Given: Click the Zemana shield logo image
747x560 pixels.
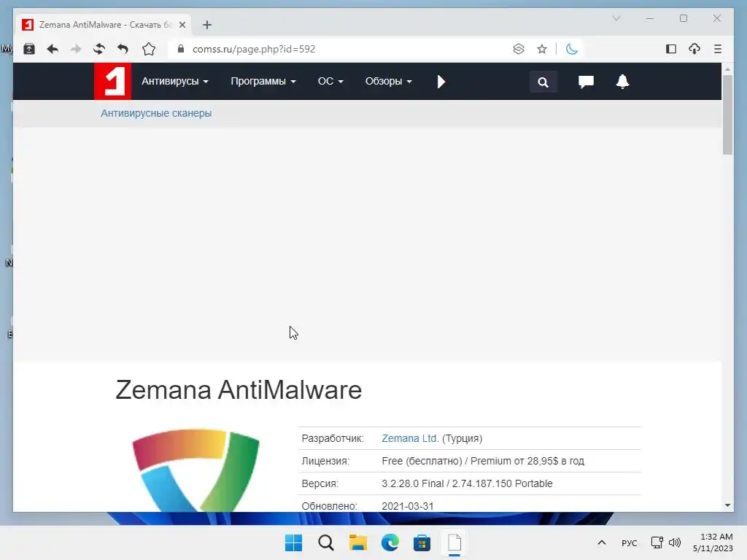Looking at the screenshot, I should click(x=196, y=470).
